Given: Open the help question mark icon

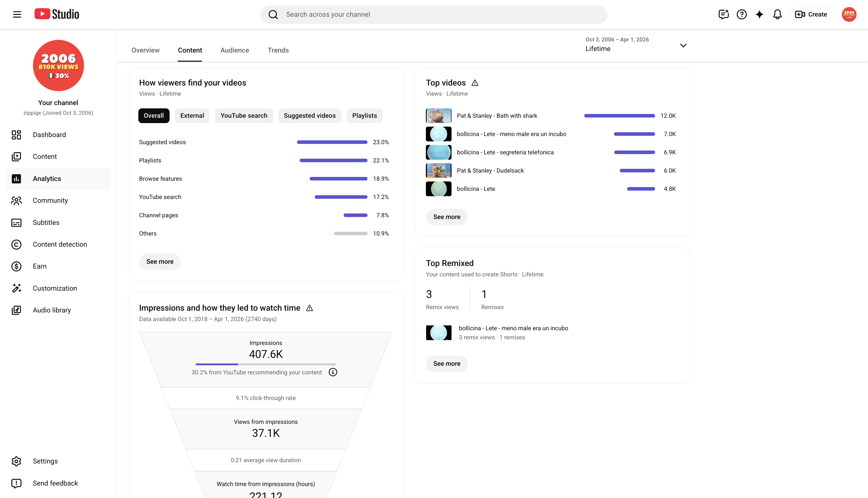Looking at the screenshot, I should click(x=741, y=14).
